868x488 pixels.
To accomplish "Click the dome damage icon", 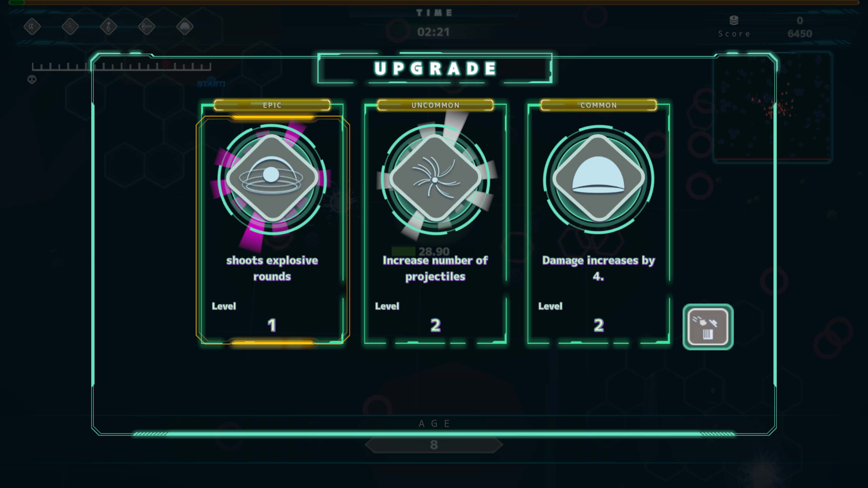I will tap(598, 179).
